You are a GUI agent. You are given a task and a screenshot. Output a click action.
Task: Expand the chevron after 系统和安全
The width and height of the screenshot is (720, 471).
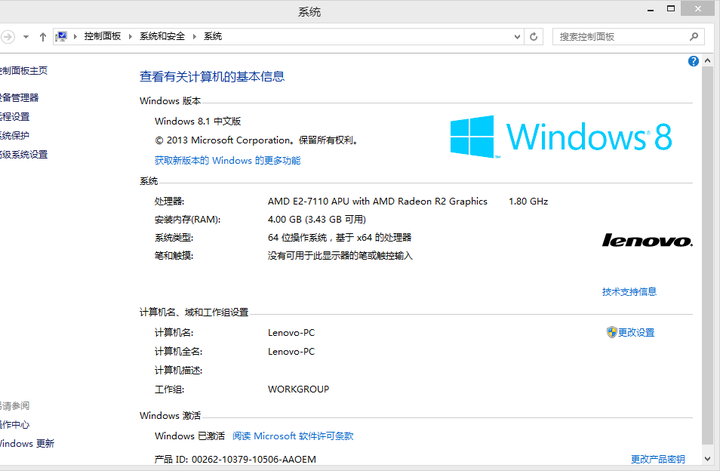(194, 36)
